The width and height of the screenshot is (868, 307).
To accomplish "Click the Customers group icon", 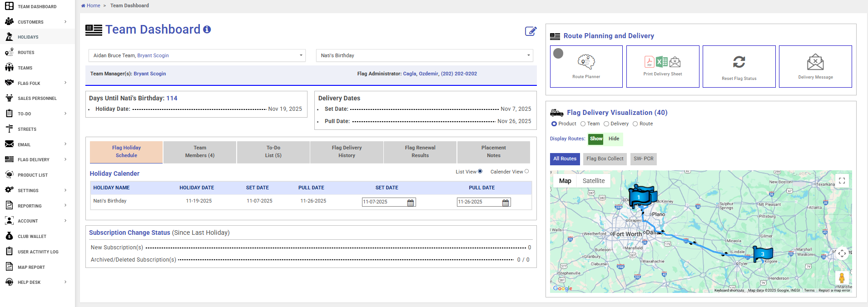I will click(x=9, y=21).
